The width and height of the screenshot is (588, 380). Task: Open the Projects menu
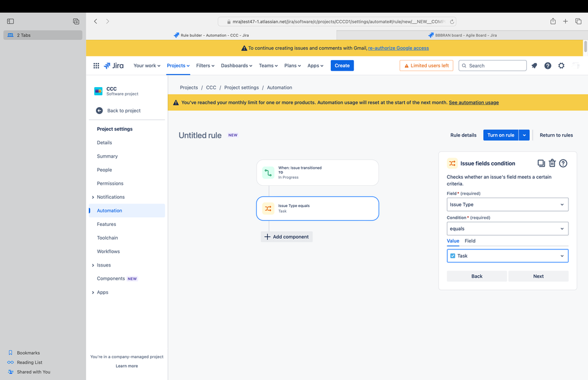click(x=178, y=65)
